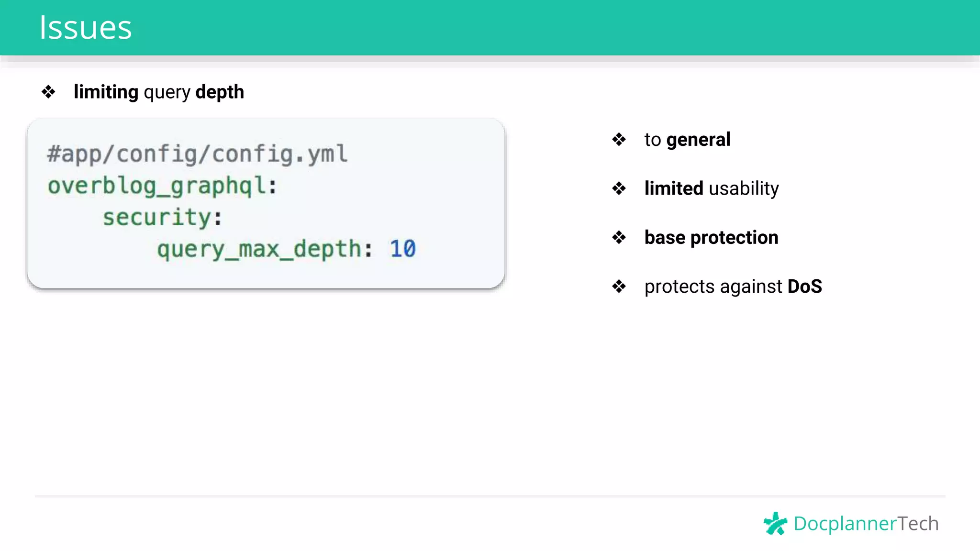This screenshot has height=551, width=980.
Task: Click the 'overblog_graphql:' code line
Action: pyautogui.click(x=162, y=186)
